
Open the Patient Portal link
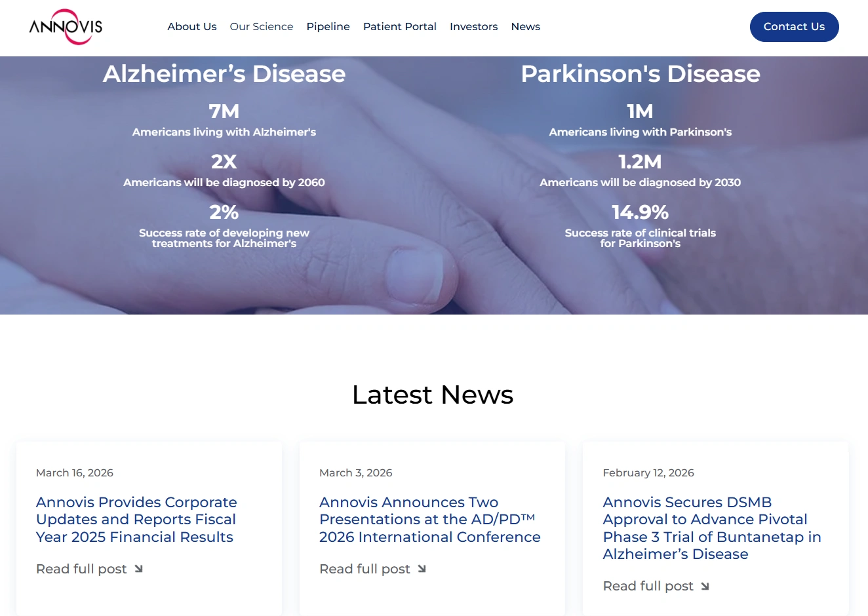coord(400,27)
